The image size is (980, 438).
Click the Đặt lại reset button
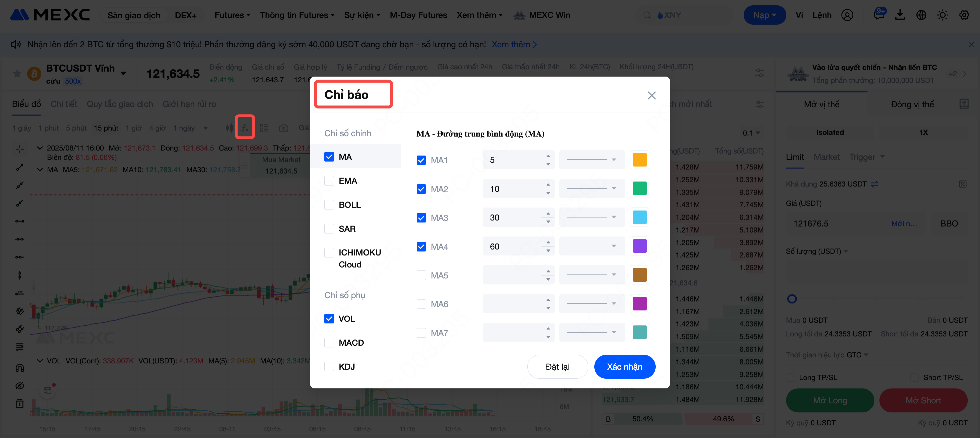(x=557, y=366)
